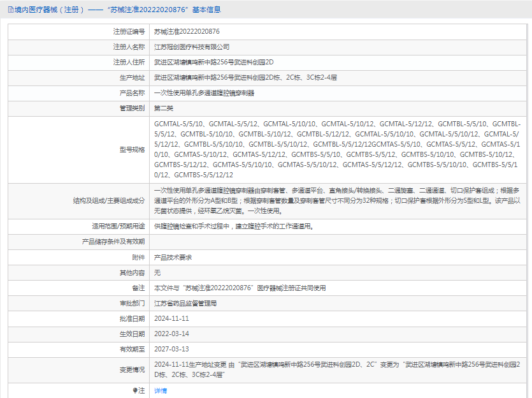
Task: Select address 武进区湖塘镇鸣新中路256号武进科创园2D
Action: 213,62
